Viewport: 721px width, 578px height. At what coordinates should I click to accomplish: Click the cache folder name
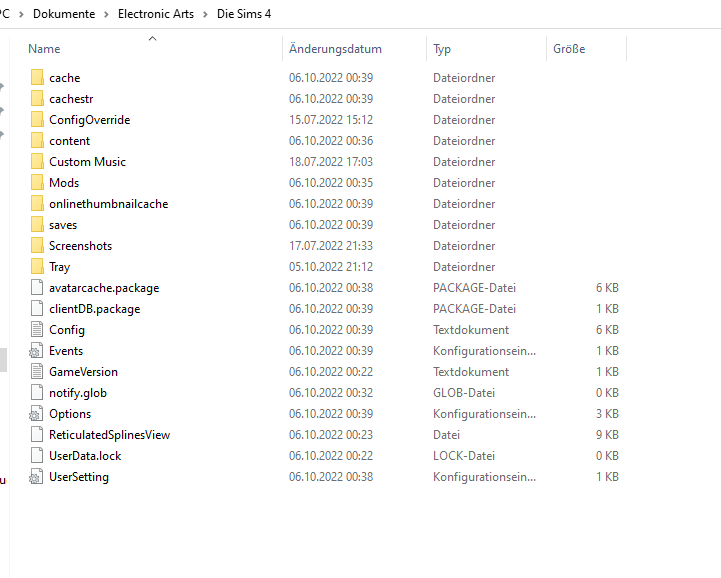point(64,78)
